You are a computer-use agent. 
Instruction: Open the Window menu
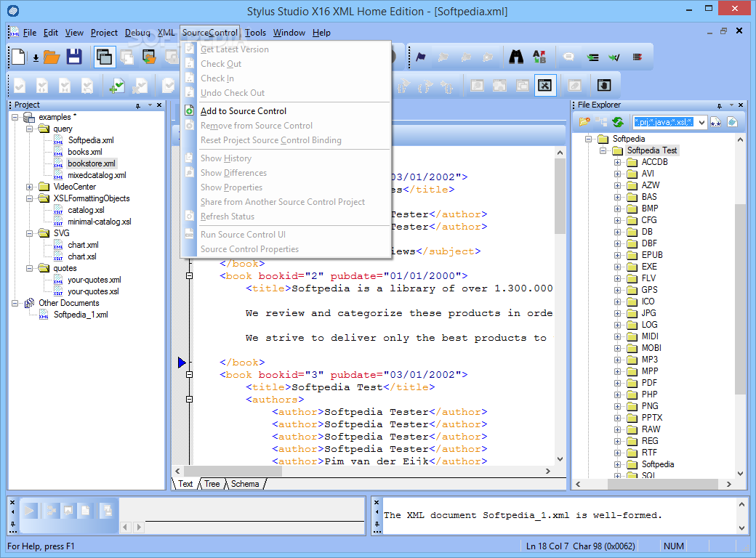pos(289,32)
